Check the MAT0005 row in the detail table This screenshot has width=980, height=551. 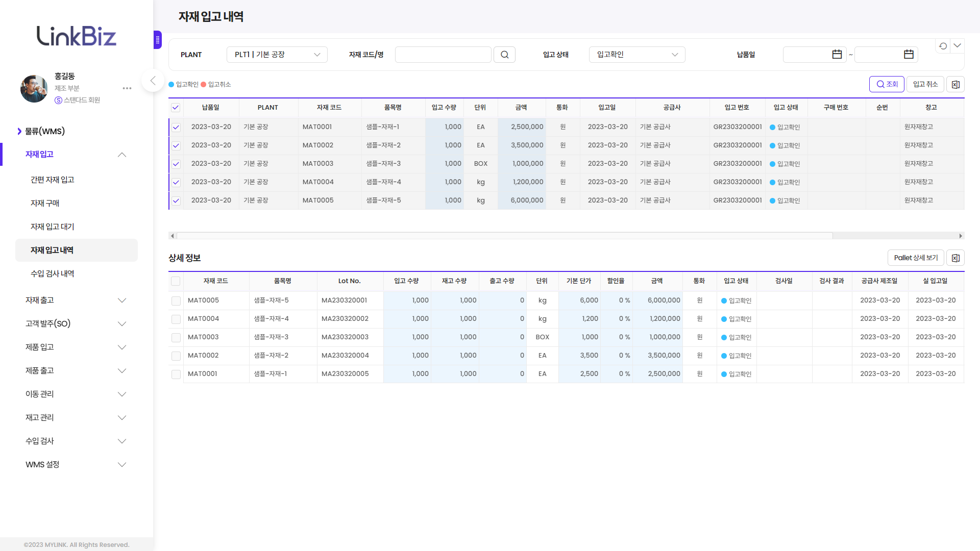[176, 301]
